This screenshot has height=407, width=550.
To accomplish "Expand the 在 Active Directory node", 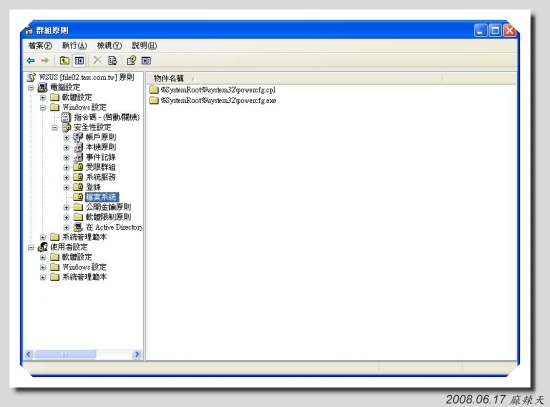I will [66, 227].
